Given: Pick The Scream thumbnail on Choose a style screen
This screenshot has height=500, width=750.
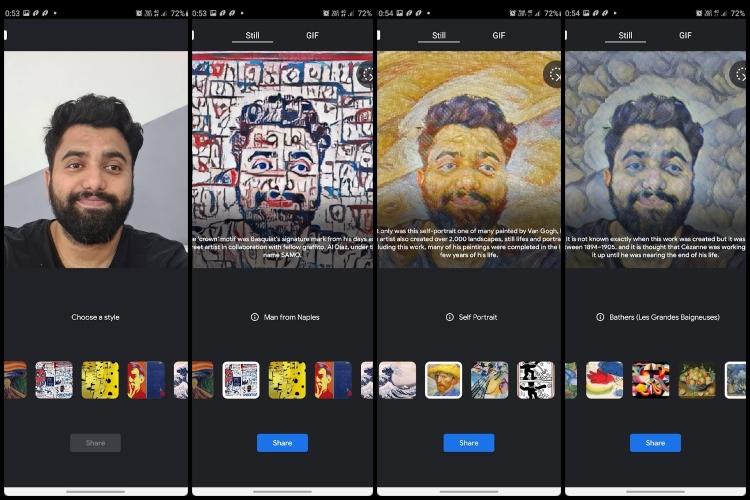Looking at the screenshot, I should coord(15,380).
